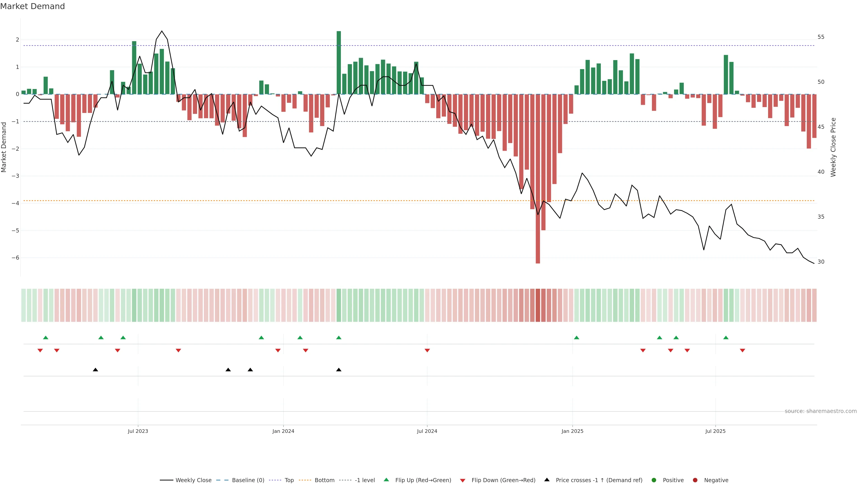The width and height of the screenshot is (868, 488).
Task: Click the Jul 2025 x-axis label
Action: 715,431
